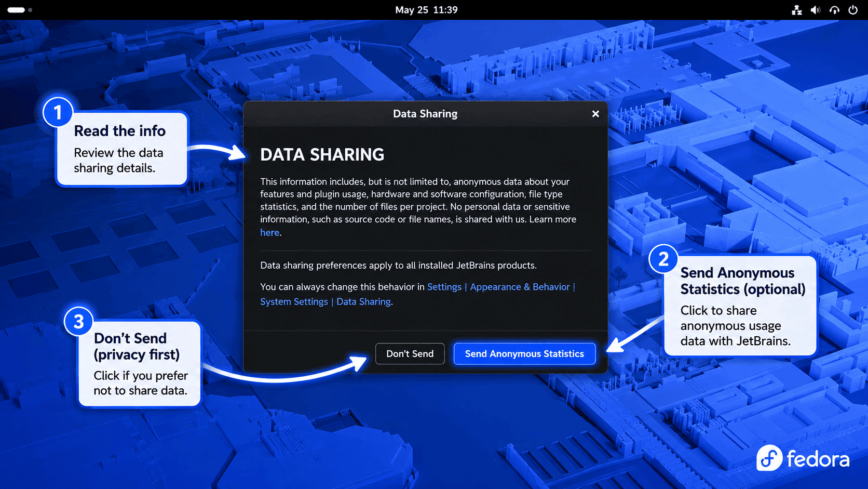Click the volume speaker icon

(x=815, y=10)
